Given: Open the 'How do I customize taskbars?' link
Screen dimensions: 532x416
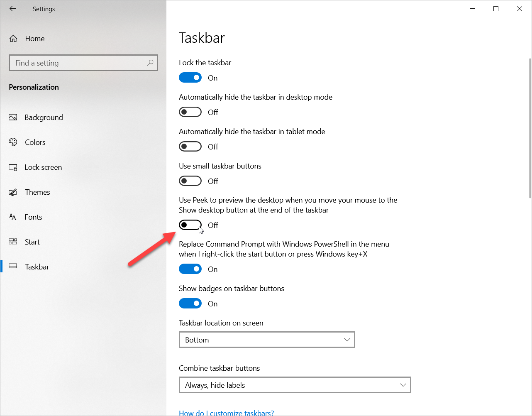Looking at the screenshot, I should pyautogui.click(x=226, y=413).
